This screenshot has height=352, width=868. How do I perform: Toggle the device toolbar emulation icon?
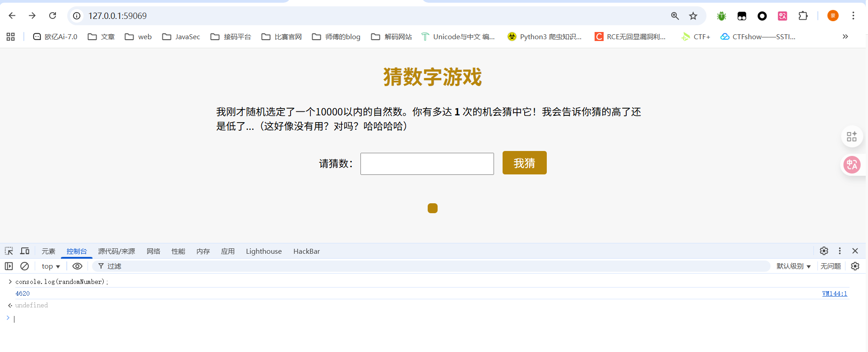tap(25, 251)
